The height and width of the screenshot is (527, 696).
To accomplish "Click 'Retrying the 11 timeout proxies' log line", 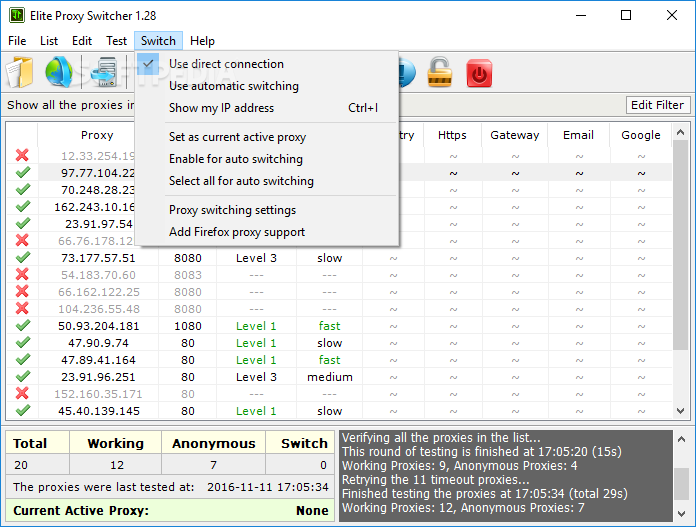I will click(435, 480).
